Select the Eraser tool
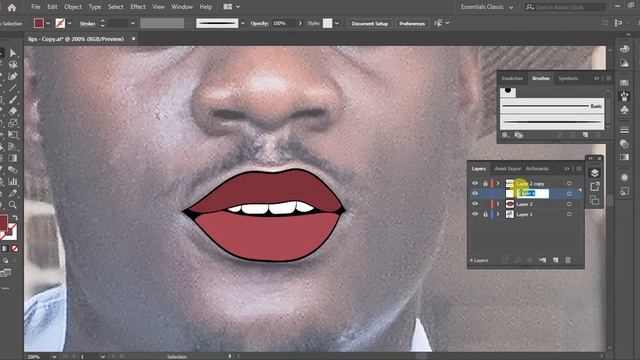 (x=13, y=111)
